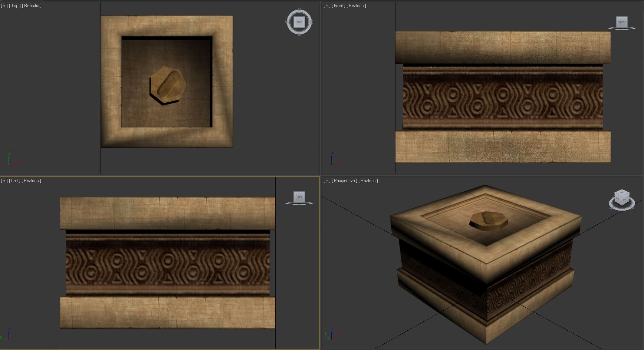Click the top face of Perspective ViewCube
Viewport: 644px width, 350px height.
coord(622,192)
